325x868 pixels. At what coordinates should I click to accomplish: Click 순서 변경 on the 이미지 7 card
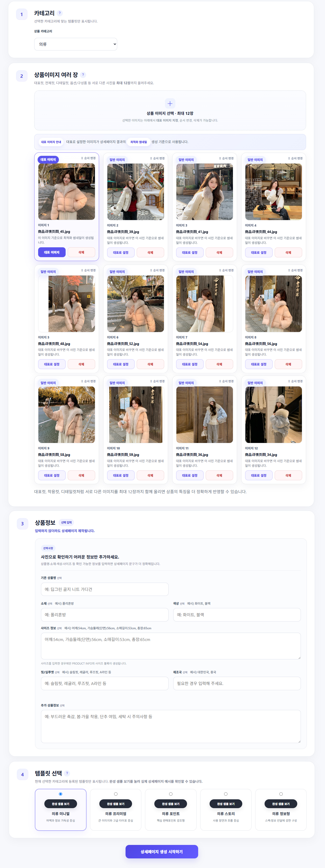tap(226, 270)
